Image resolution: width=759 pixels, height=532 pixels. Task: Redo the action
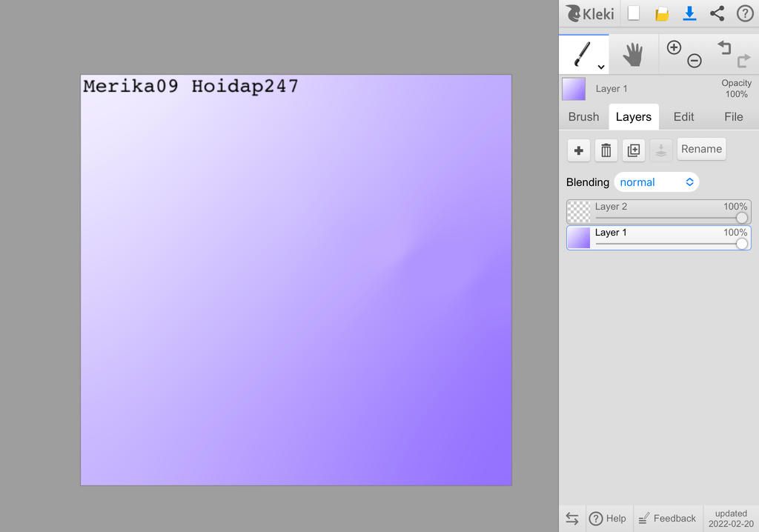coord(743,61)
